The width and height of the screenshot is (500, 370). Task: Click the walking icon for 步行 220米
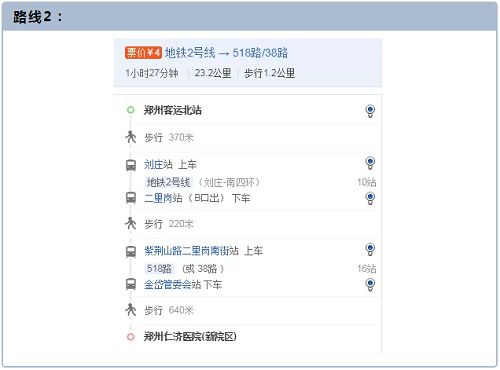click(x=131, y=223)
